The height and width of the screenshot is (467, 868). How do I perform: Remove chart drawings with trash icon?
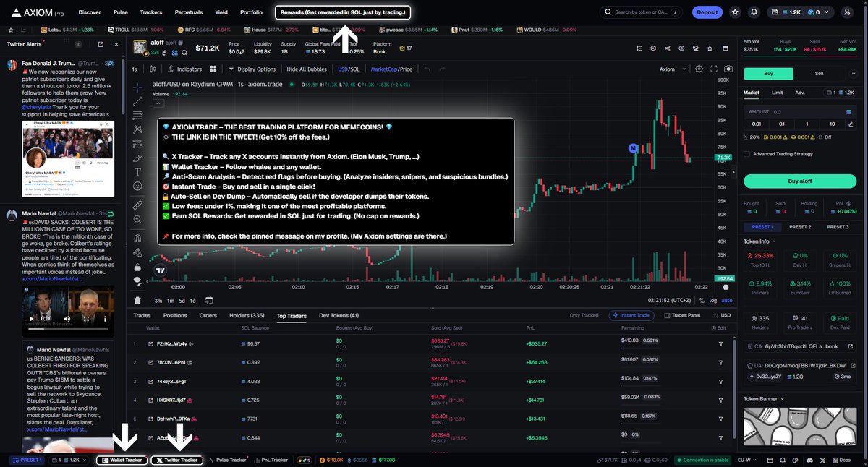point(137,300)
